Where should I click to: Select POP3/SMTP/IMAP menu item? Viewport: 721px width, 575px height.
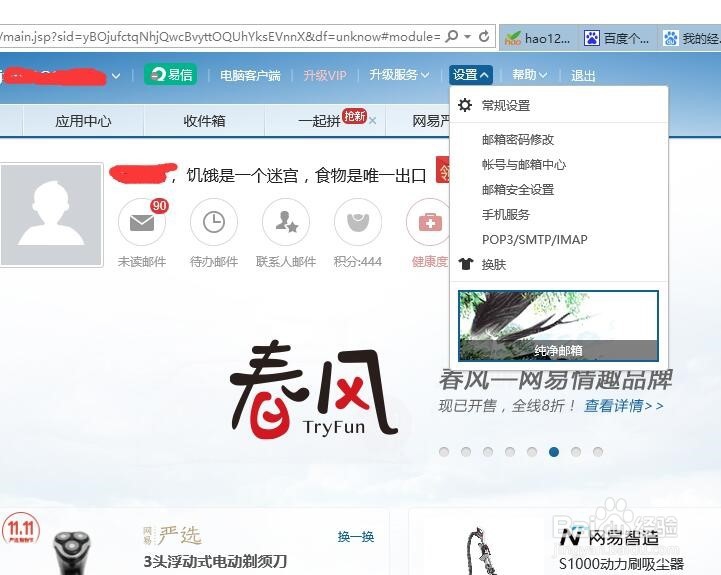(534, 239)
